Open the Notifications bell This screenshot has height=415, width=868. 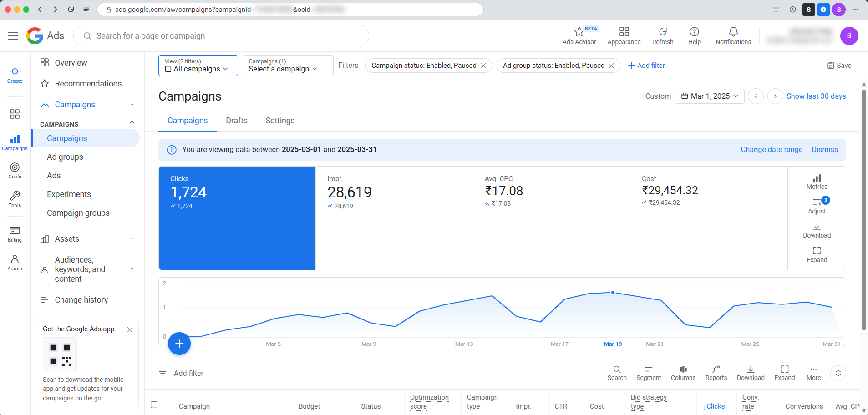coord(733,35)
